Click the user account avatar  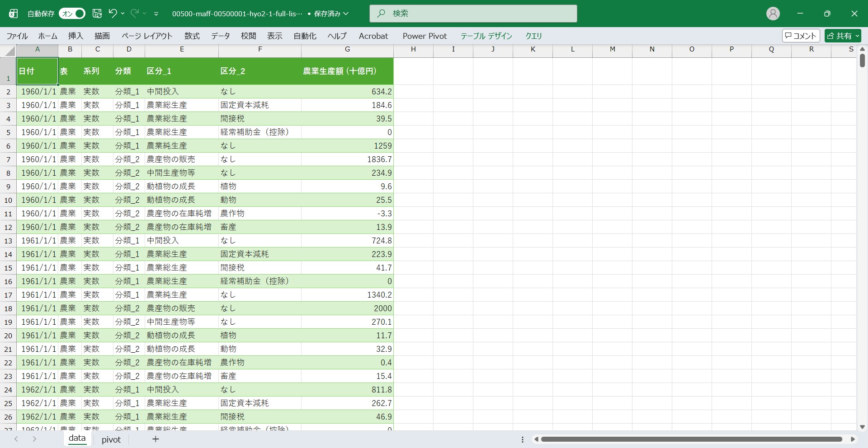pyautogui.click(x=773, y=14)
